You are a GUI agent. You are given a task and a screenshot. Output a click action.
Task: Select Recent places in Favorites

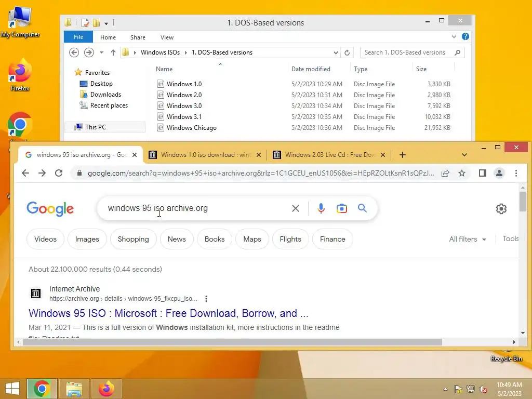[x=109, y=105]
